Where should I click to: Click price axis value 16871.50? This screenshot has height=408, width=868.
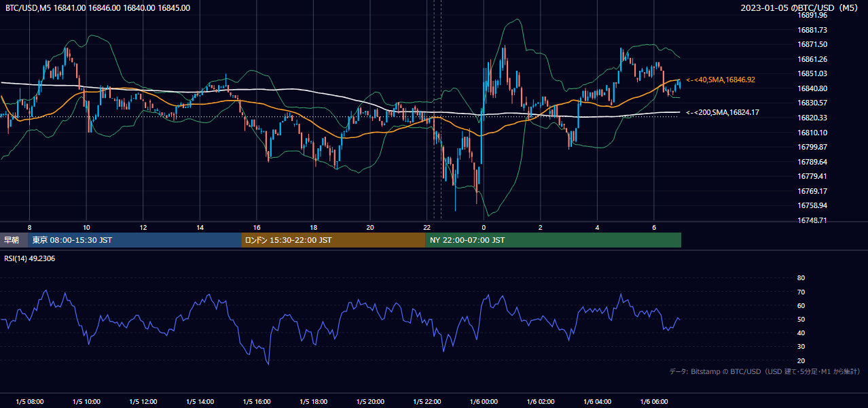point(812,44)
